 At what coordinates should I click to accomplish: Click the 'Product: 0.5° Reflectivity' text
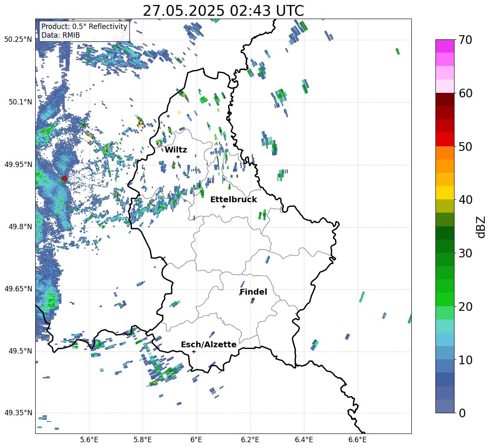tap(84, 27)
